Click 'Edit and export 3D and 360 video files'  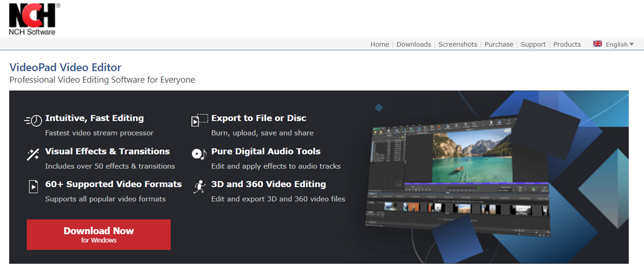pos(278,199)
